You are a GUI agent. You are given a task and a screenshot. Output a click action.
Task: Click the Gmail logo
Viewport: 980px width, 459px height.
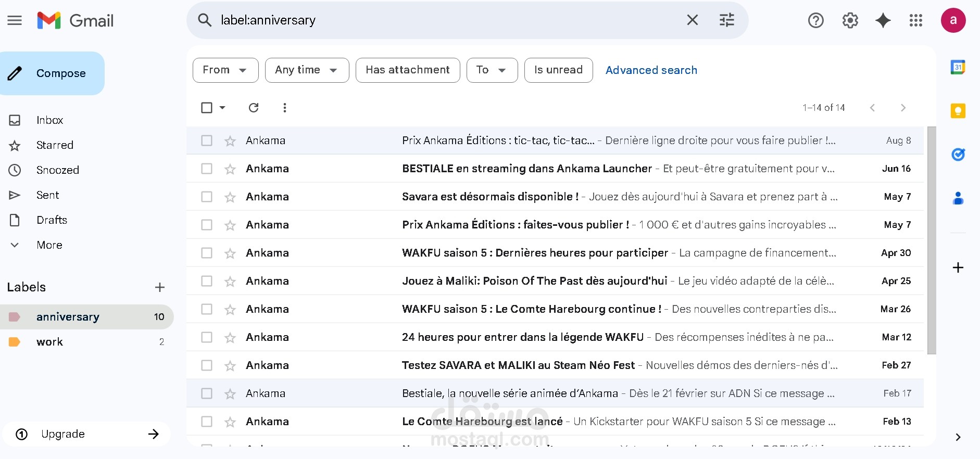[x=76, y=20]
